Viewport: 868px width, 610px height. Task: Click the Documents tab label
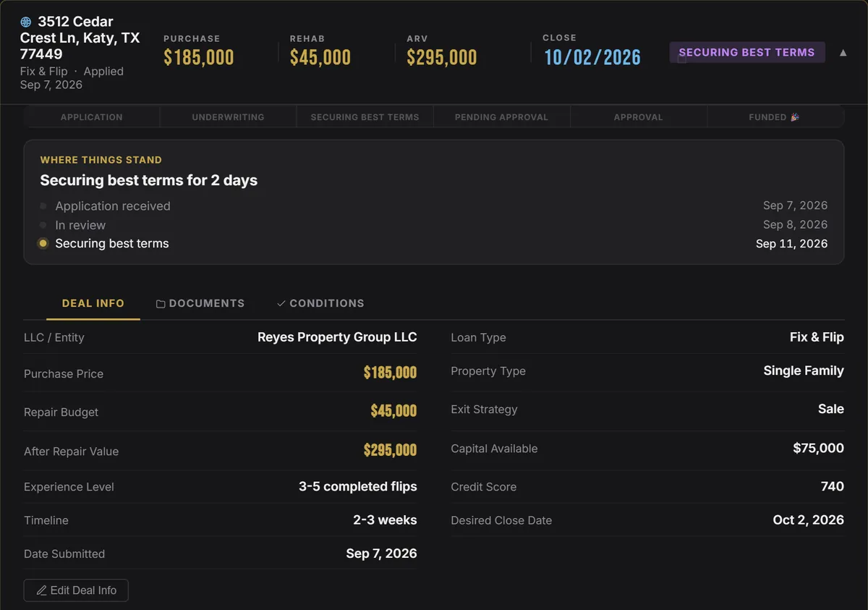pyautogui.click(x=207, y=303)
